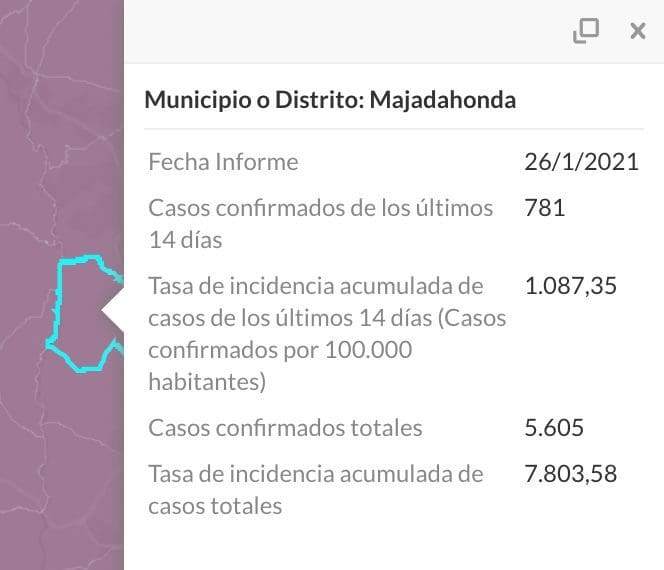664x570 pixels.
Task: Click the Municipio o Distrito: Majadahonda title
Action: click(330, 100)
